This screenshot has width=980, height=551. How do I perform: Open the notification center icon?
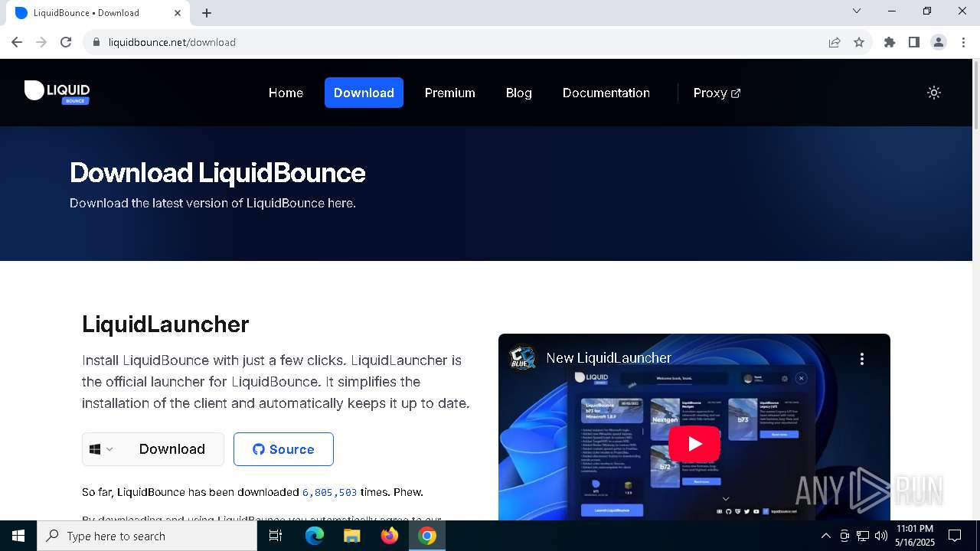pos(955,536)
